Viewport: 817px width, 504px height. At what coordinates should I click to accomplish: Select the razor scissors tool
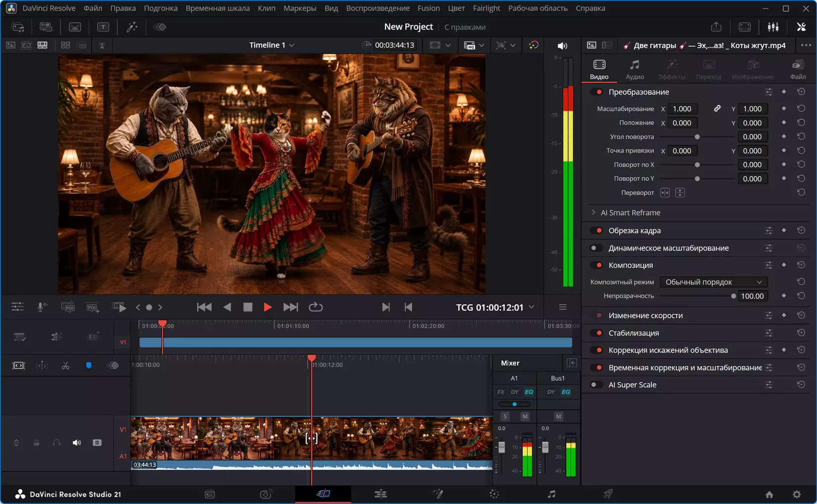click(65, 366)
